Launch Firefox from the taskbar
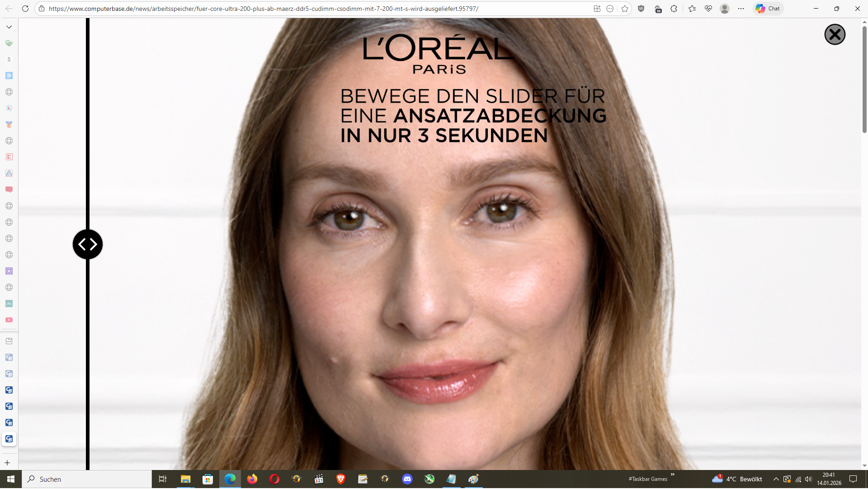 (252, 479)
